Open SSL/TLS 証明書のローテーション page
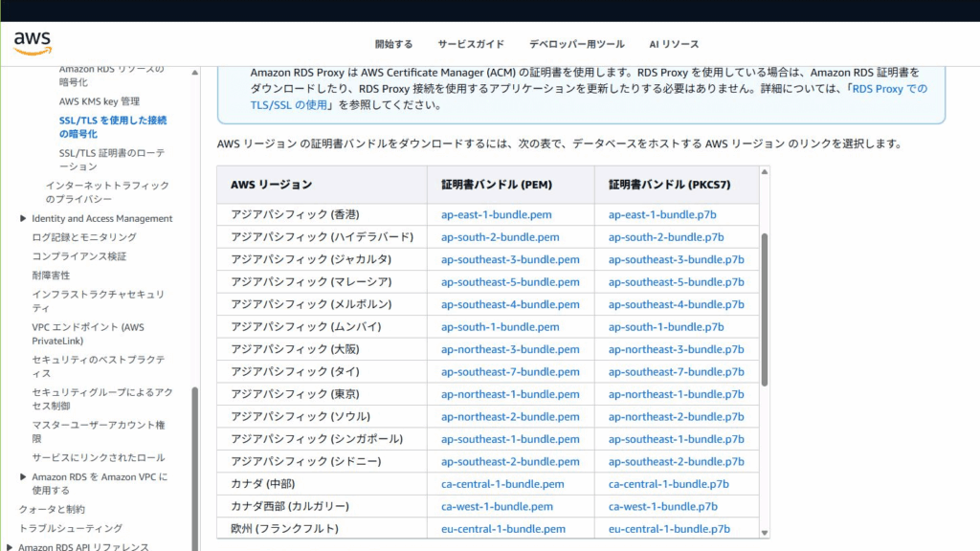The width and height of the screenshot is (980, 551). click(x=112, y=160)
